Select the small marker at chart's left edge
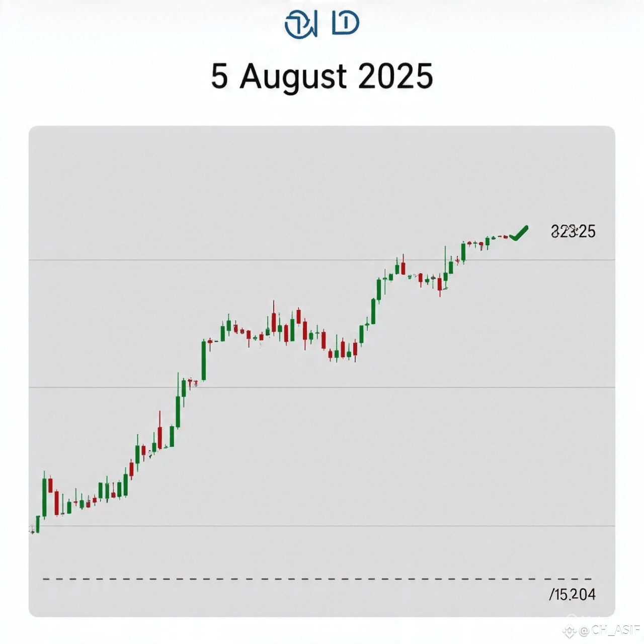This screenshot has height=644, width=644. click(x=32, y=529)
